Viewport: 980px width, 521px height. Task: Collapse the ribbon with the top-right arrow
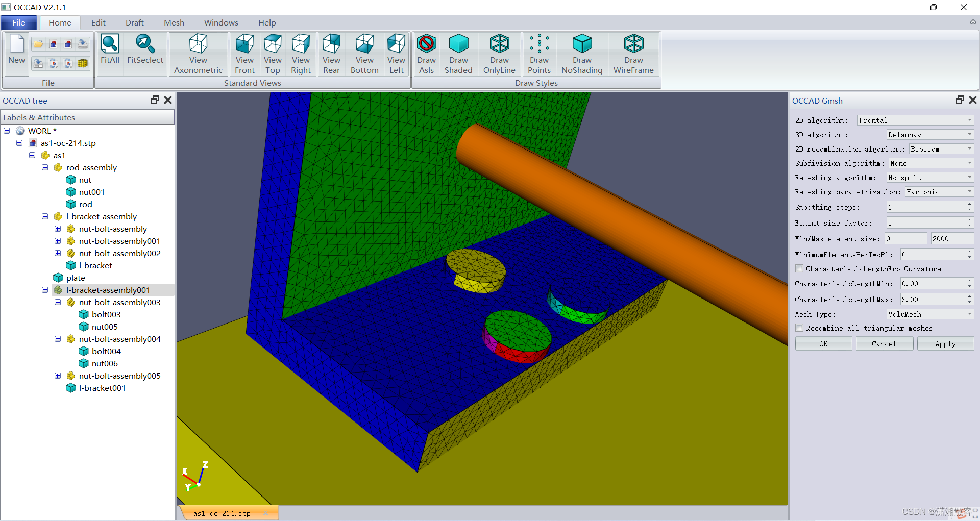coord(973,22)
